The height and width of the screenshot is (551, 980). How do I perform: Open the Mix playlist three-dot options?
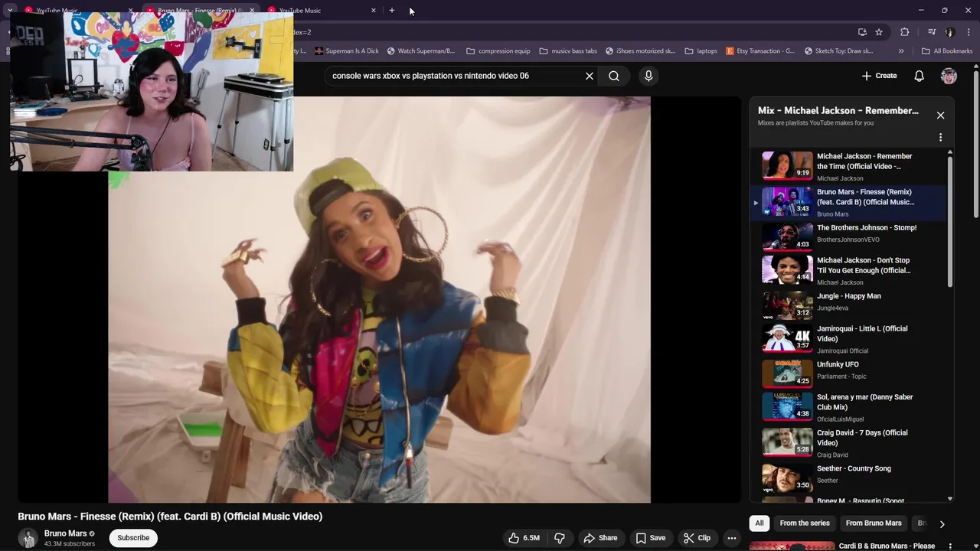[941, 138]
